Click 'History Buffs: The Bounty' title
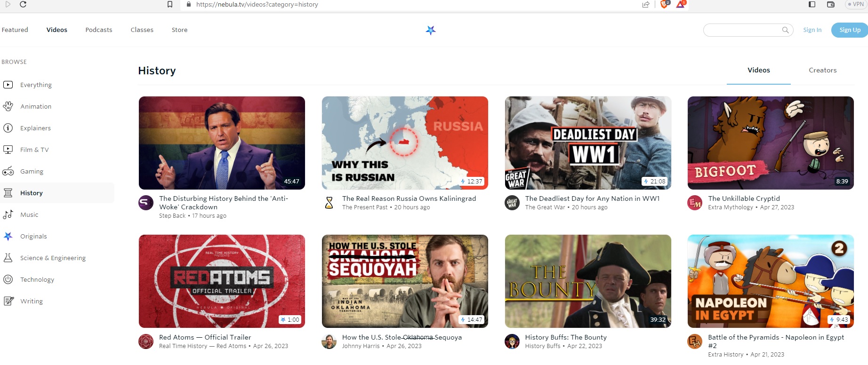This screenshot has height=365, width=868. 566,337
